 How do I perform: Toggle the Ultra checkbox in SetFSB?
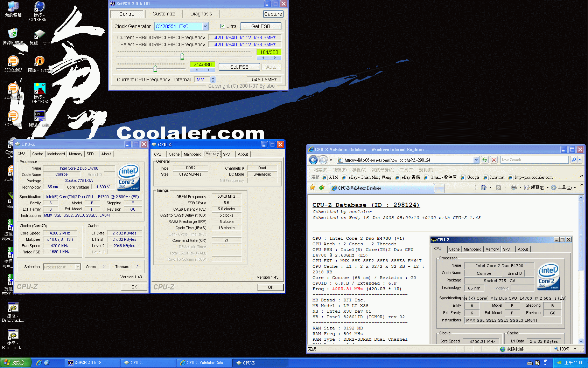[223, 26]
